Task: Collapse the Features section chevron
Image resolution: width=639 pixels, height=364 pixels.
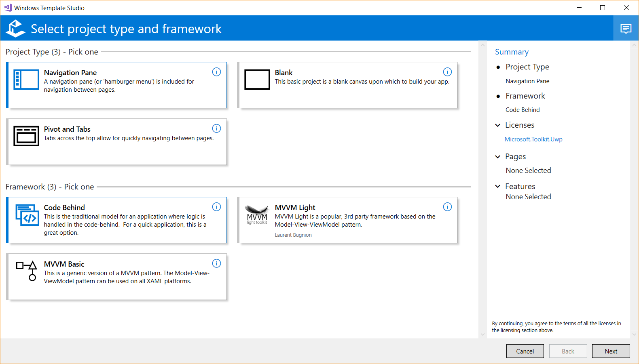Action: point(498,186)
